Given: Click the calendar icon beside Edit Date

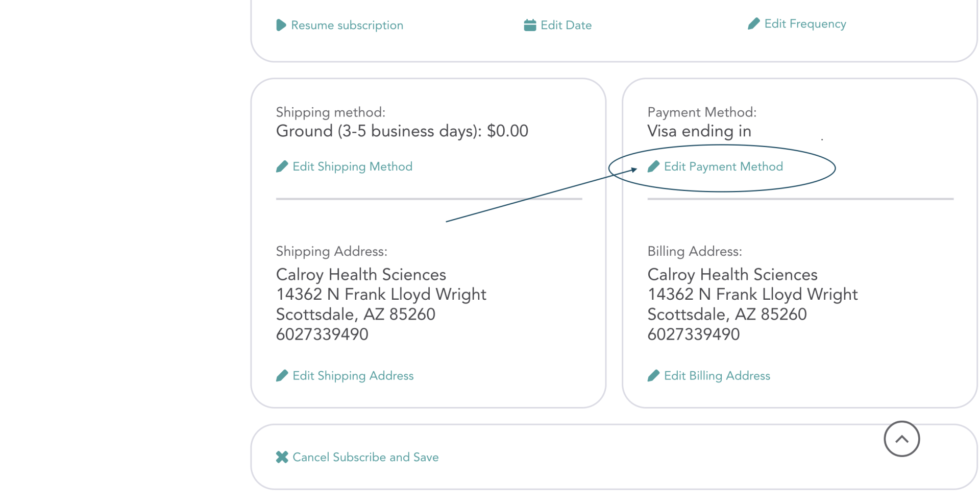Looking at the screenshot, I should point(530,25).
